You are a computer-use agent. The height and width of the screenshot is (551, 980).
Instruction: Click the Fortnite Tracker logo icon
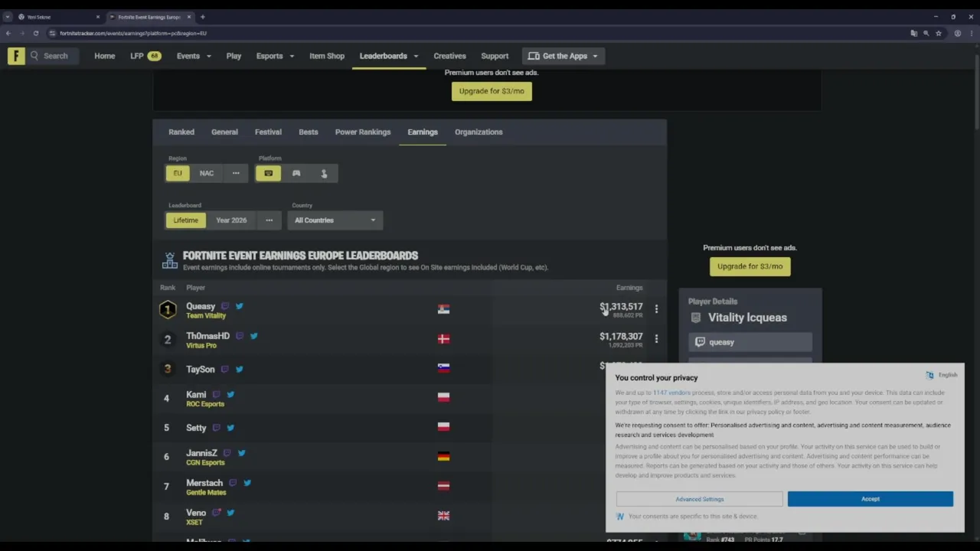(16, 56)
